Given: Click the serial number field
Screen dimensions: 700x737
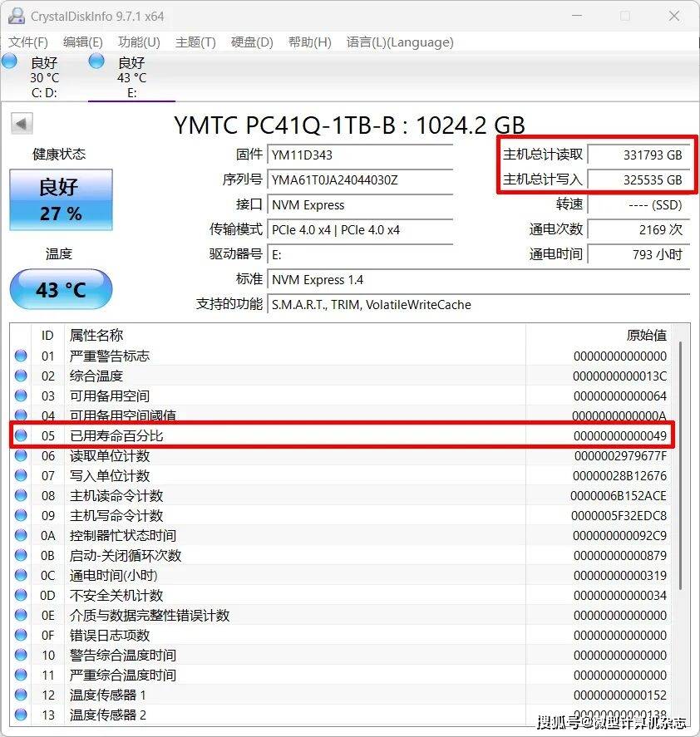Looking at the screenshot, I should [x=360, y=179].
